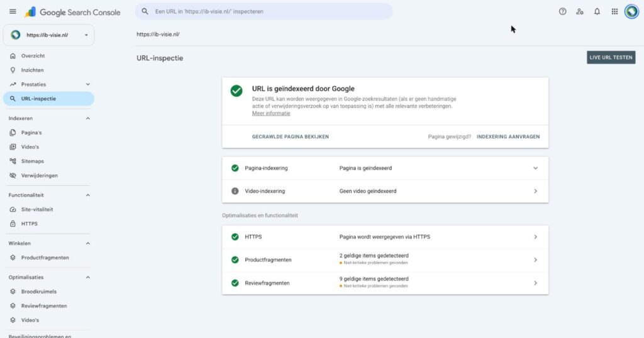Open Video-indexering details arrow
Viewport: 644px width, 338px height.
pos(535,191)
